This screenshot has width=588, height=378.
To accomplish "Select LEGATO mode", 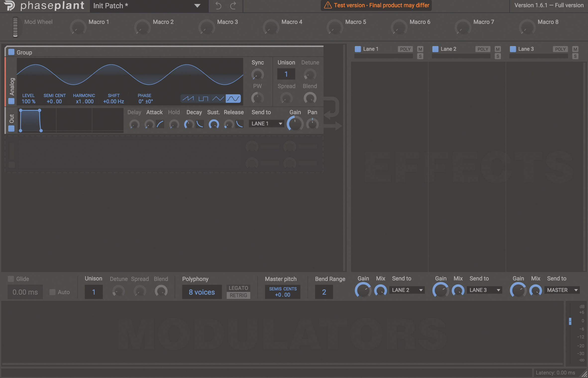I will [x=238, y=288].
